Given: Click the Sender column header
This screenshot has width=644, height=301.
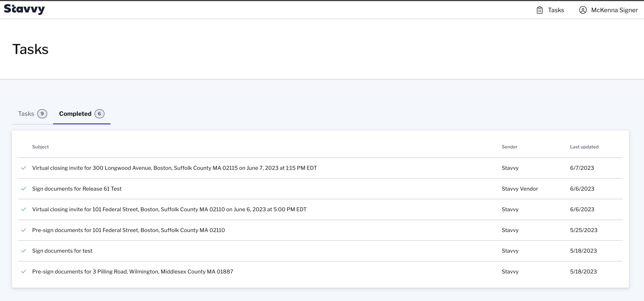Looking at the screenshot, I should point(510,147).
